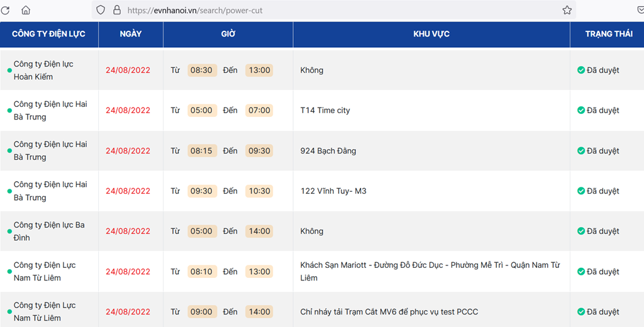
Task: Sort by CÔNG TY ĐIỆN LỰC header
Action: click(49, 34)
